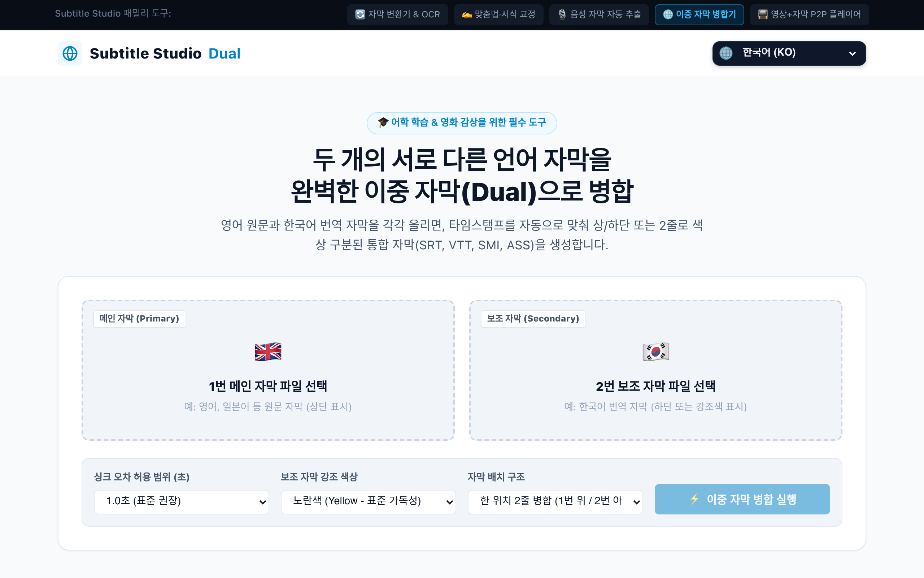The height and width of the screenshot is (578, 924).
Task: Click the graduation cap icon in badge
Action: coord(383,123)
